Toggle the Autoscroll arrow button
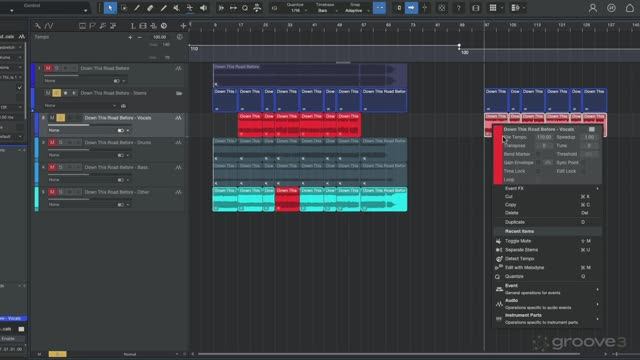The height and width of the screenshot is (360, 640). (411, 8)
